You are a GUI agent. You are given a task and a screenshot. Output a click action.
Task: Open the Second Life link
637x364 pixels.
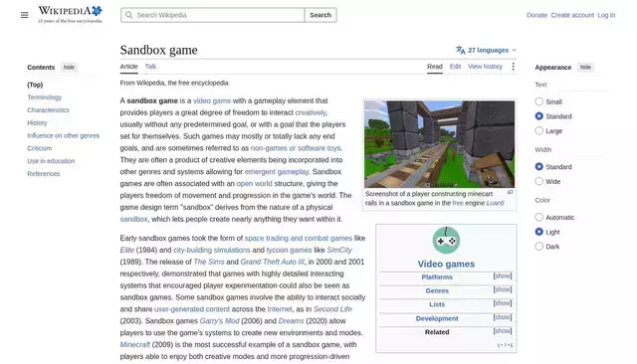coord(332,309)
